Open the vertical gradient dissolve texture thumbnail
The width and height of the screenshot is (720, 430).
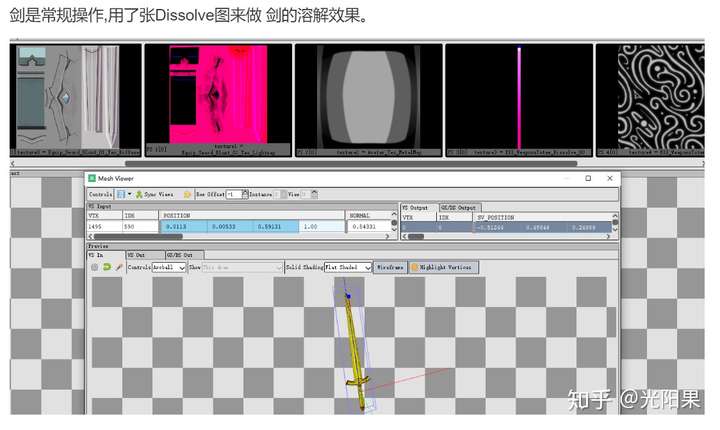519,100
